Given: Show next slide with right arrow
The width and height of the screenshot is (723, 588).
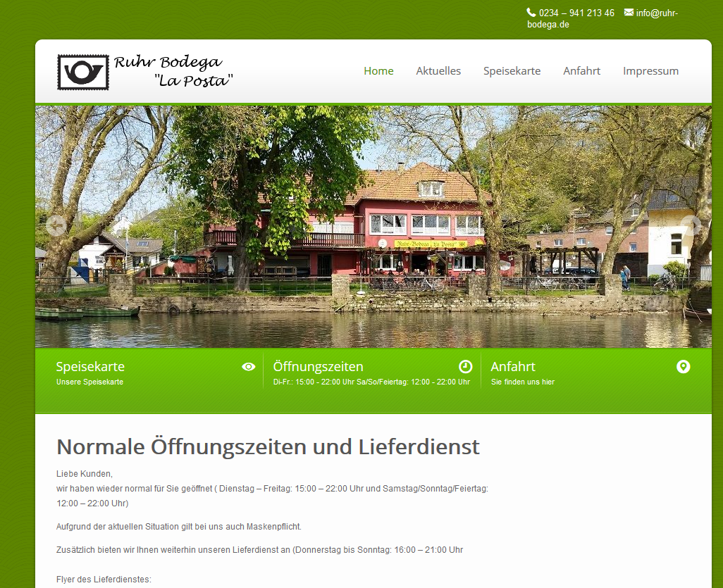Looking at the screenshot, I should 691,226.
